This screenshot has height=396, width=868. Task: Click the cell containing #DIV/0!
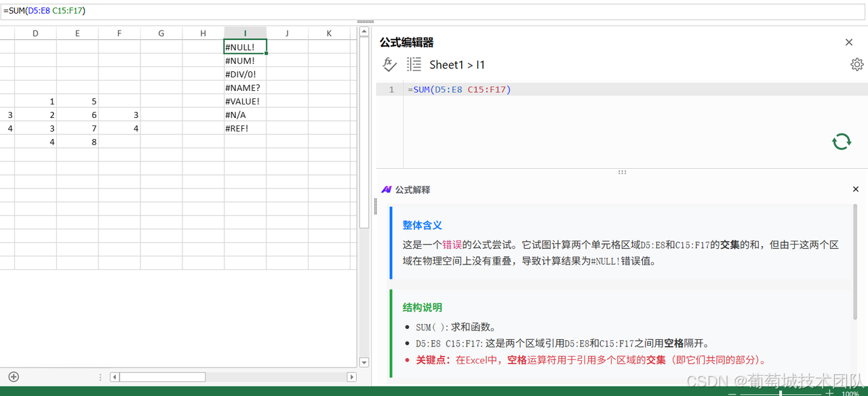245,74
